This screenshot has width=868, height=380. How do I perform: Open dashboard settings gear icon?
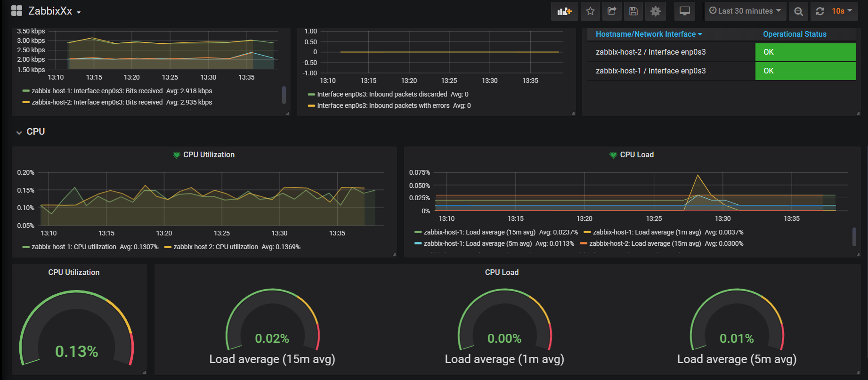(x=656, y=11)
